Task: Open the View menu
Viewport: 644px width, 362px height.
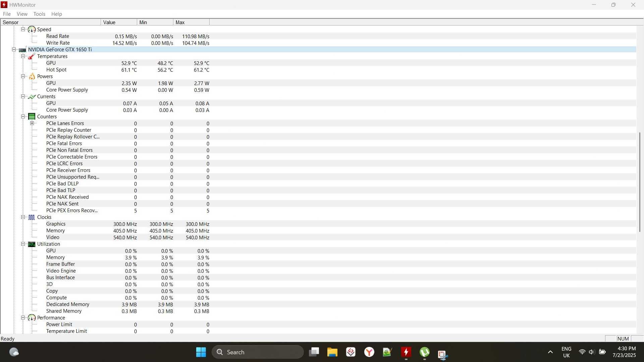Action: point(22,14)
